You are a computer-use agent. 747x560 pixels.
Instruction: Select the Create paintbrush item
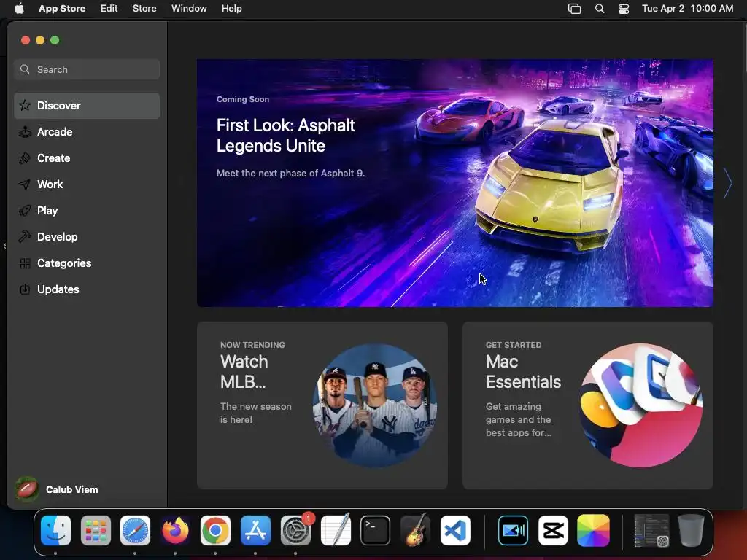[x=87, y=158]
